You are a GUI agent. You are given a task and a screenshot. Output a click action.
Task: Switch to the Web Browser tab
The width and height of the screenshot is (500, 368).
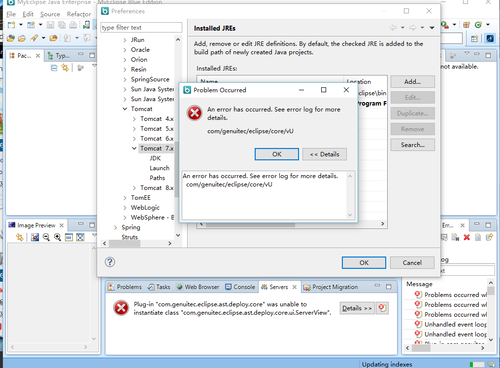[x=198, y=287]
